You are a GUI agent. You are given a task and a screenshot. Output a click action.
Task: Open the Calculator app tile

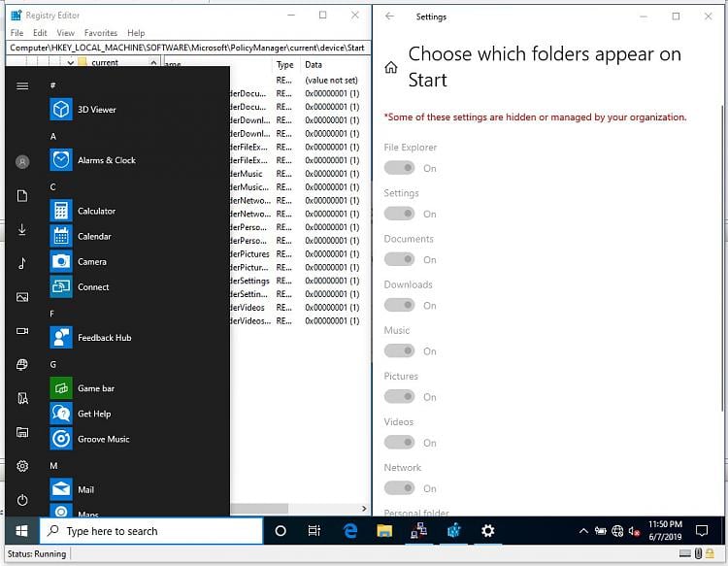[x=61, y=211]
